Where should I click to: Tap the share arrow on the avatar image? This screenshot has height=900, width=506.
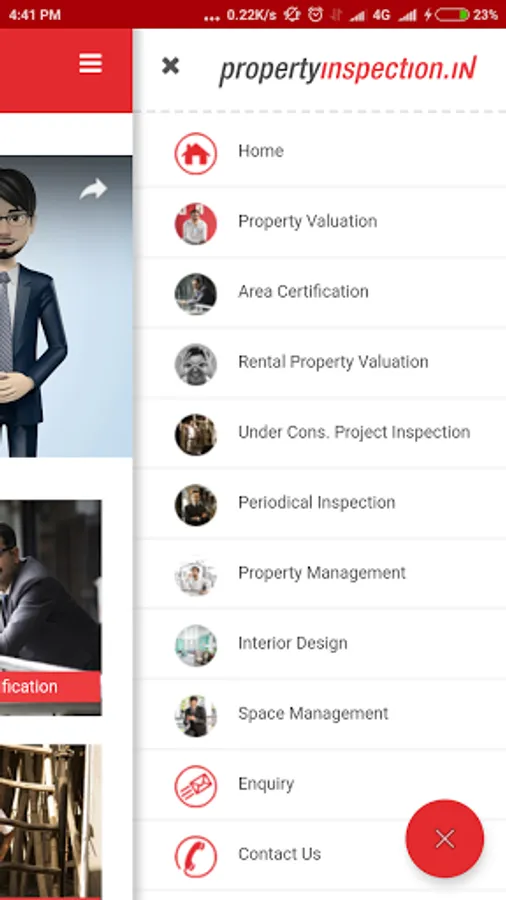[x=94, y=189]
